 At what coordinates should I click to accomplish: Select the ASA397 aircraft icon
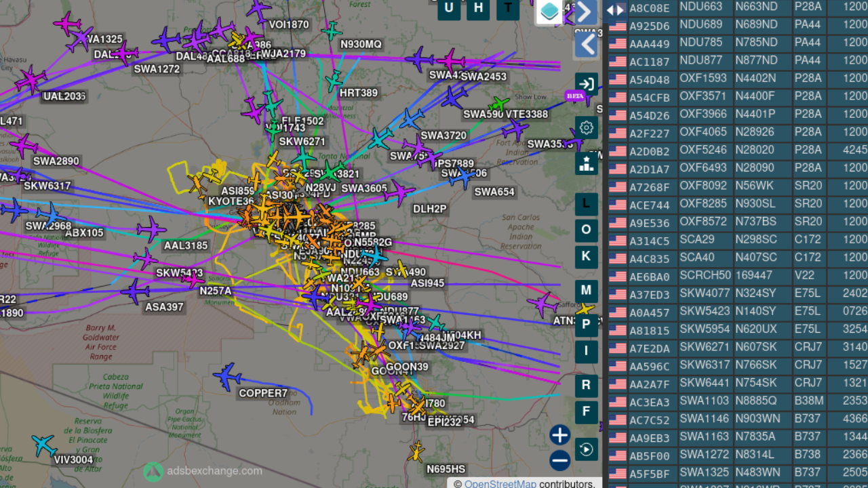(x=136, y=291)
